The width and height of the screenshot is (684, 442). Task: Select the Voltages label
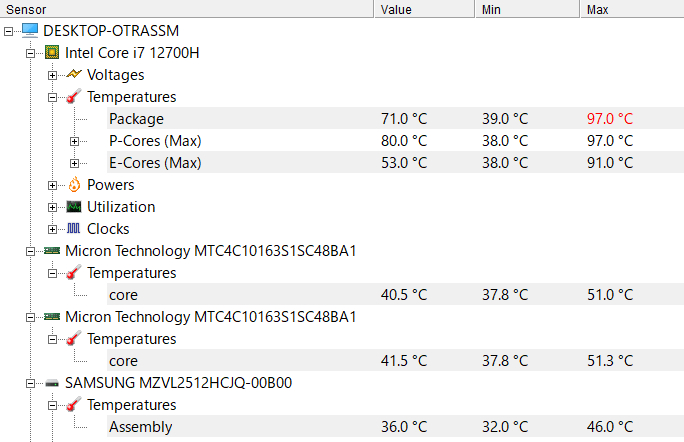tap(116, 75)
